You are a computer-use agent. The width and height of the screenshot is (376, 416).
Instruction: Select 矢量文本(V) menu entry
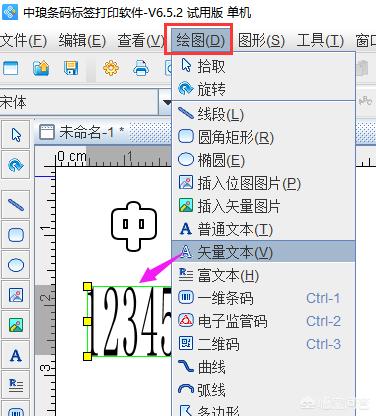263,252
